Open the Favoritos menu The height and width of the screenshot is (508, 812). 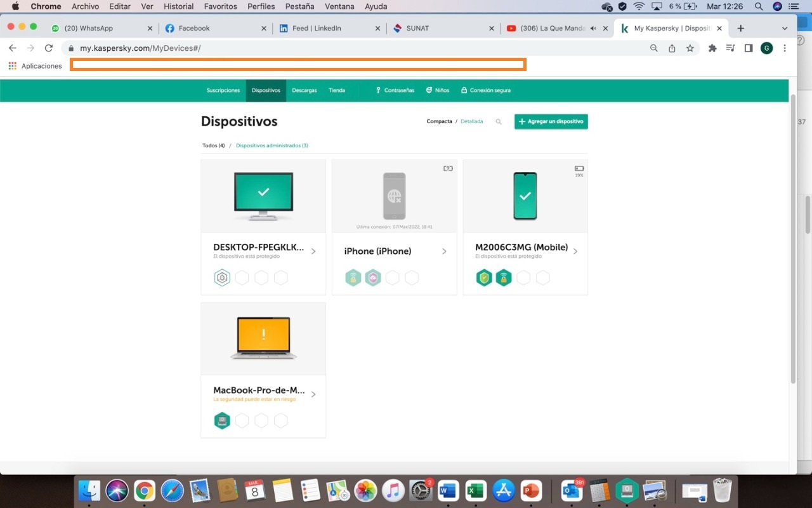pos(221,6)
